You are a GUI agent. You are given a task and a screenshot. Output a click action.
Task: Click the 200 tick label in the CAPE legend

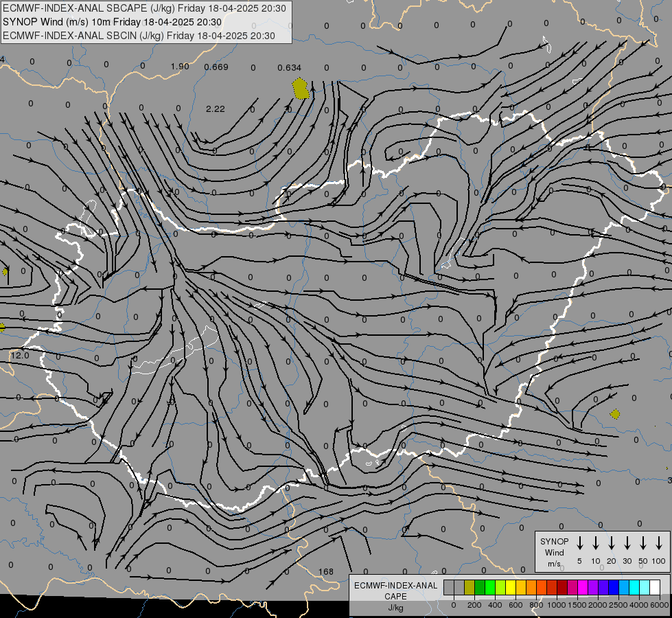[474, 605]
